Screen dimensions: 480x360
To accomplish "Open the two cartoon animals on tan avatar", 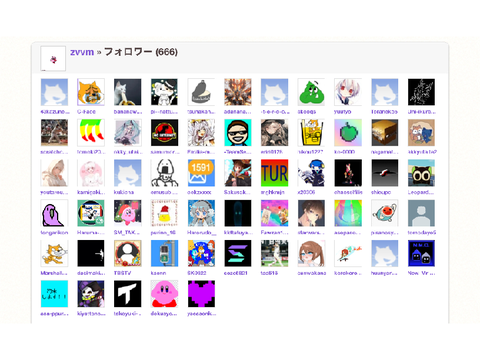I will point(421,133).
